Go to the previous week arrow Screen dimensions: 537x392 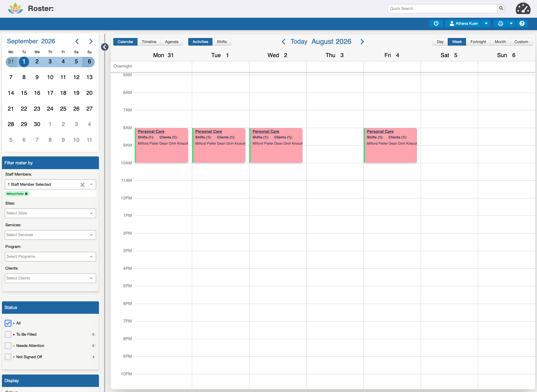pos(283,42)
